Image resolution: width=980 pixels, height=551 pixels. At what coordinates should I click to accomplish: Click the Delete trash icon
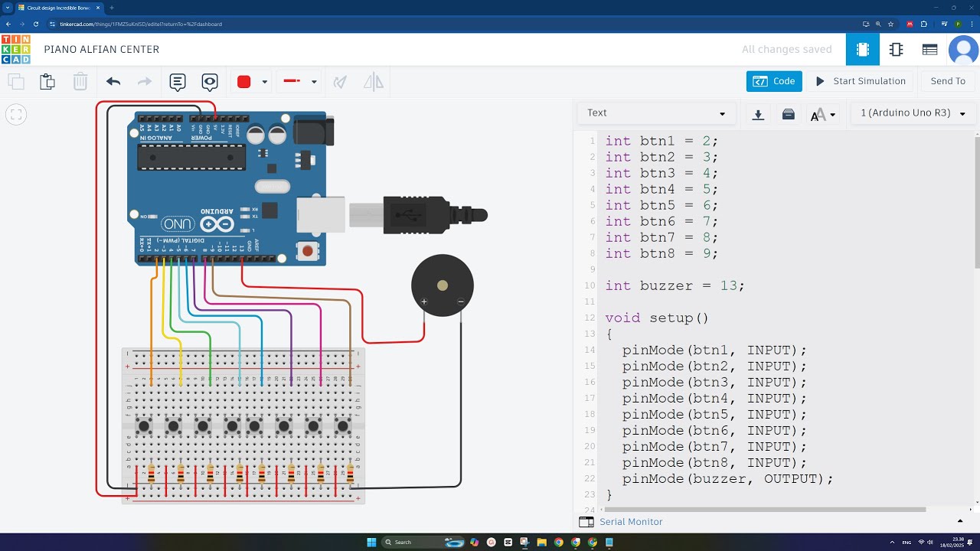[x=80, y=81]
